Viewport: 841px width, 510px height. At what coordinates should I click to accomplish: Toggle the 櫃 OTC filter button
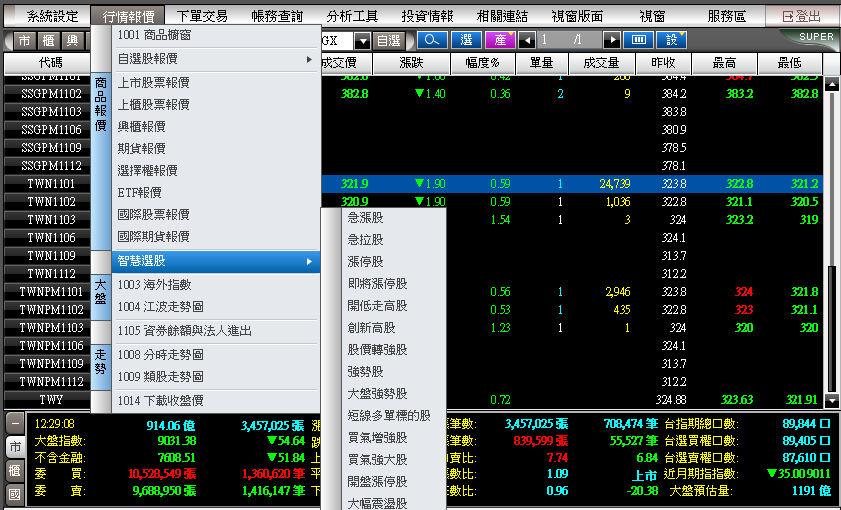point(48,41)
